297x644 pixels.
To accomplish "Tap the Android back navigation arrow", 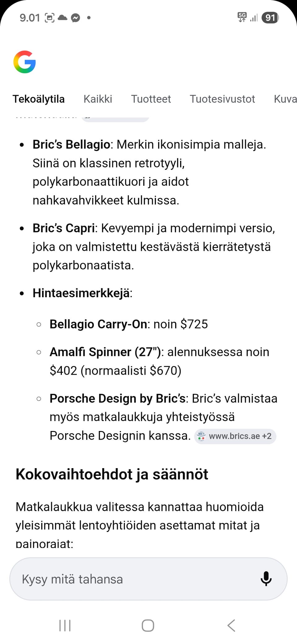I will [x=231, y=625].
